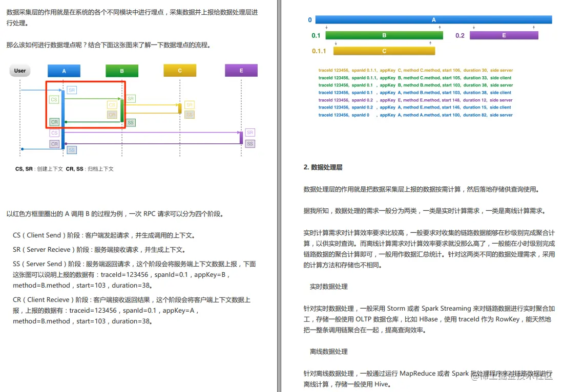Screen dimensions: 564x392
Task: Click the green CR label in sequence diagram
Action: point(54,122)
